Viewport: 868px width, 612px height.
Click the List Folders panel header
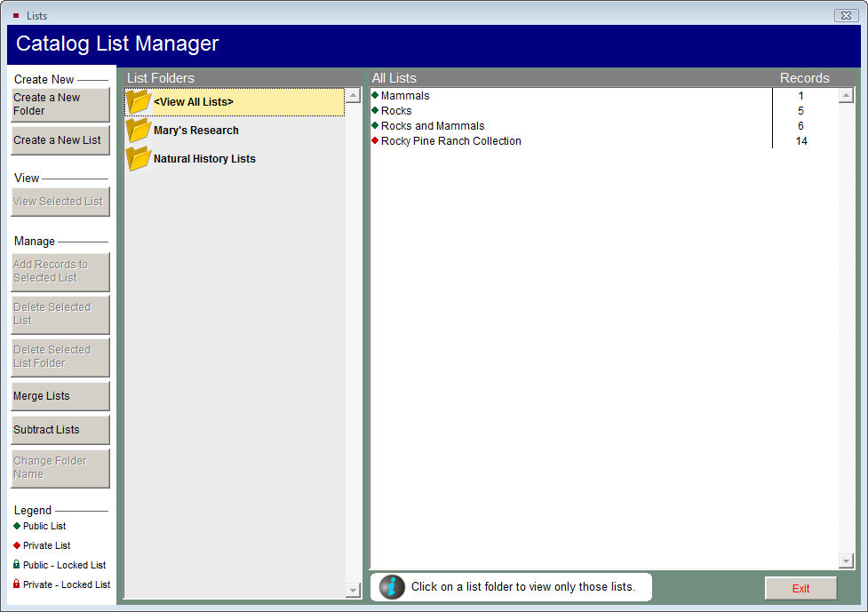coord(161,77)
